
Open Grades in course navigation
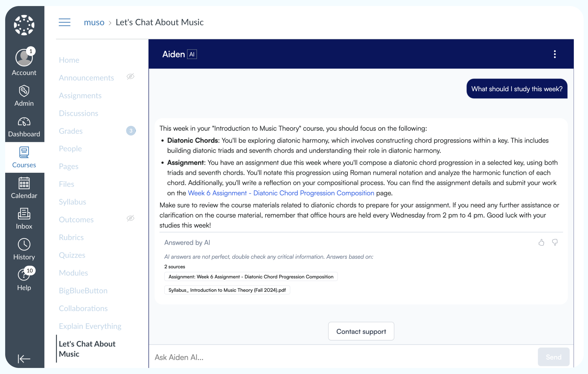point(71,131)
